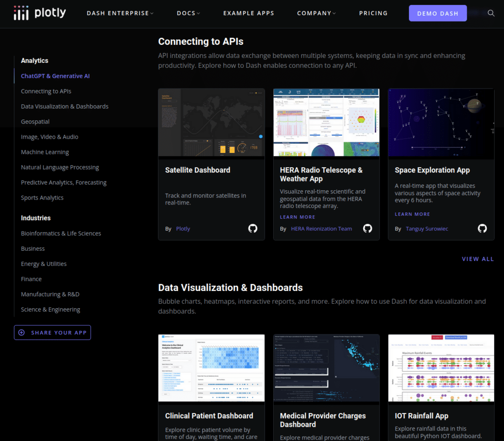Open the search magnifier icon

491,13
